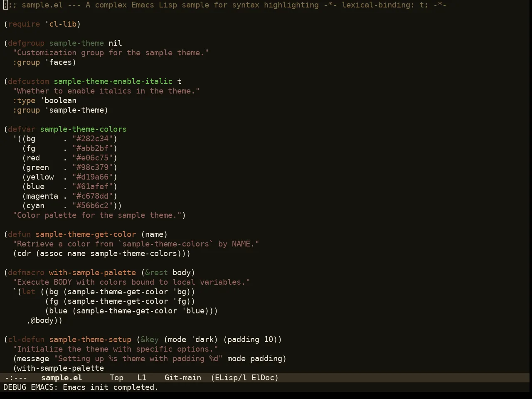Click the "Setting up %s theme with padding %d" string

tap(138, 359)
